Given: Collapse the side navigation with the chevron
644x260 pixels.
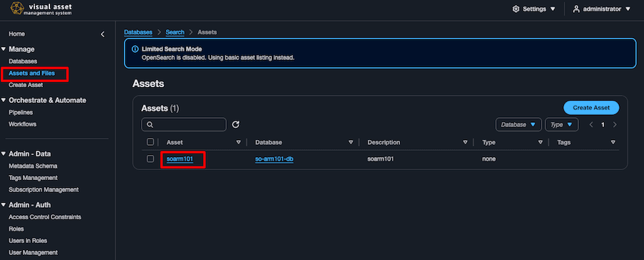Looking at the screenshot, I should tap(102, 34).
